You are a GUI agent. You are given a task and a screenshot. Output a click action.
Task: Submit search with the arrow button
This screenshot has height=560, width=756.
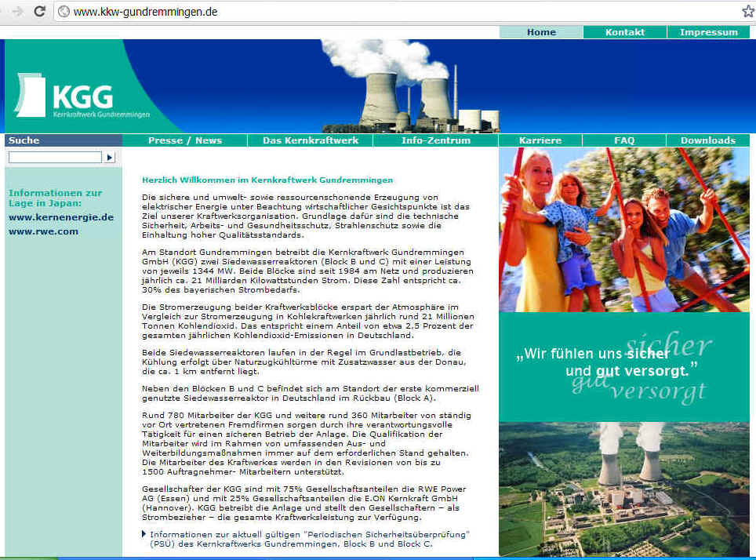(x=110, y=157)
